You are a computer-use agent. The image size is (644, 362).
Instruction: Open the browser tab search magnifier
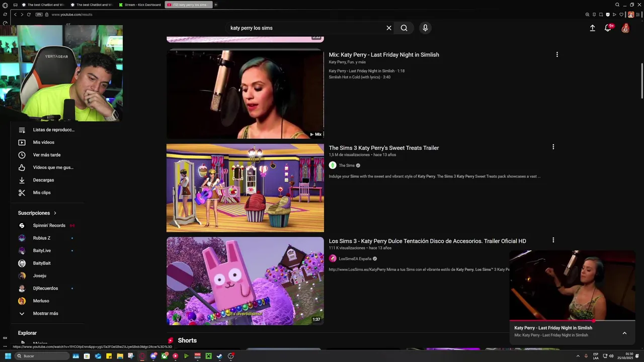(617, 5)
